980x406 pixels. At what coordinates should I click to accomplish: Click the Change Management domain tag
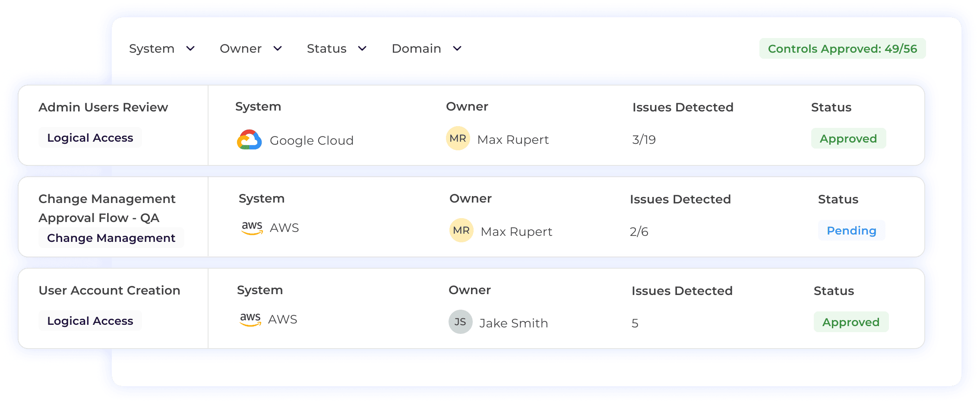tap(111, 238)
